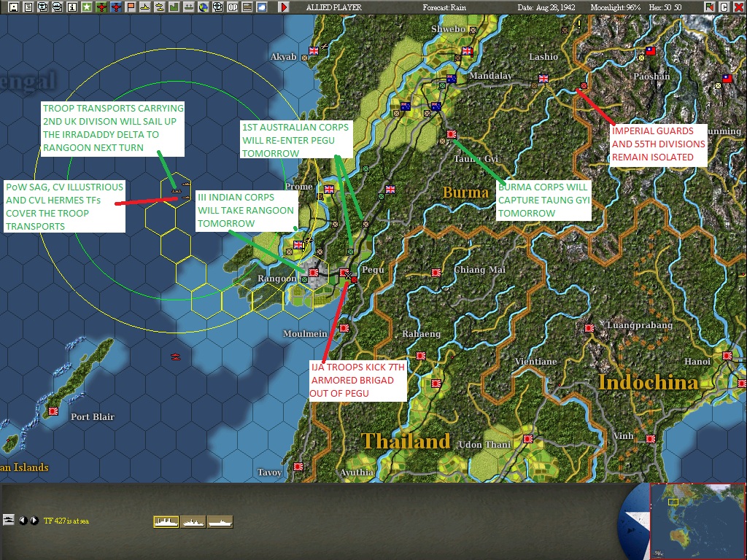Select the Japanese flag base at Port Blair

53,411
